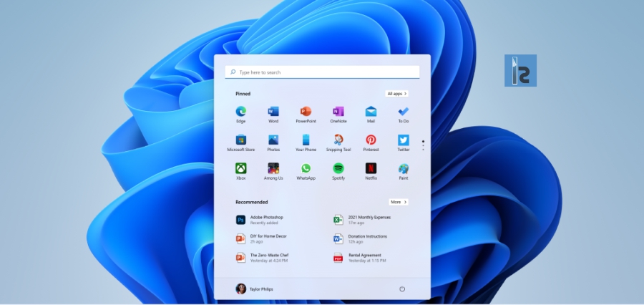Image resolution: width=644 pixels, height=305 pixels.
Task: Open the Donation Instructions document
Action: tap(360, 239)
